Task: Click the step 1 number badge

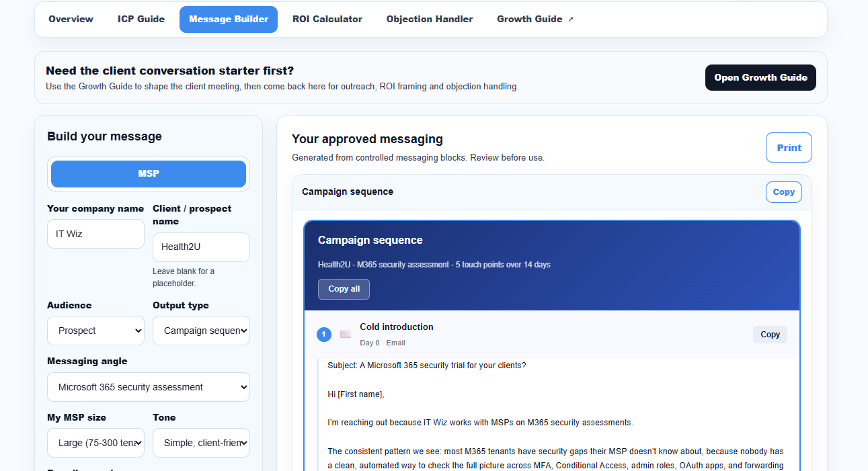Action: [324, 334]
